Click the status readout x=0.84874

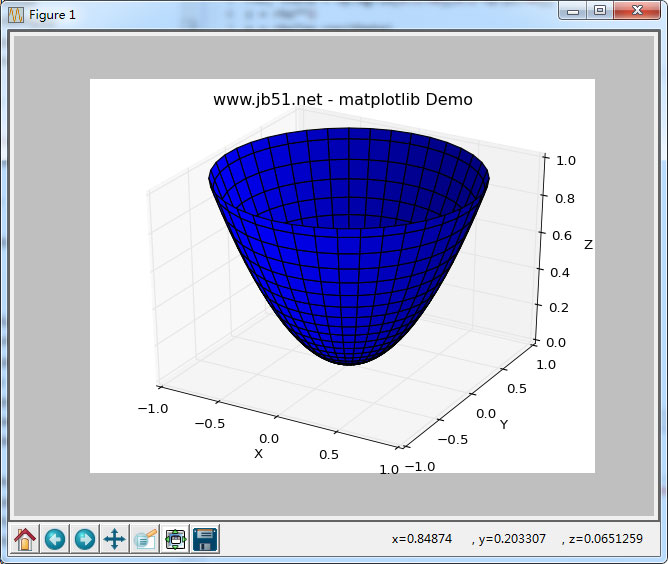(422, 539)
